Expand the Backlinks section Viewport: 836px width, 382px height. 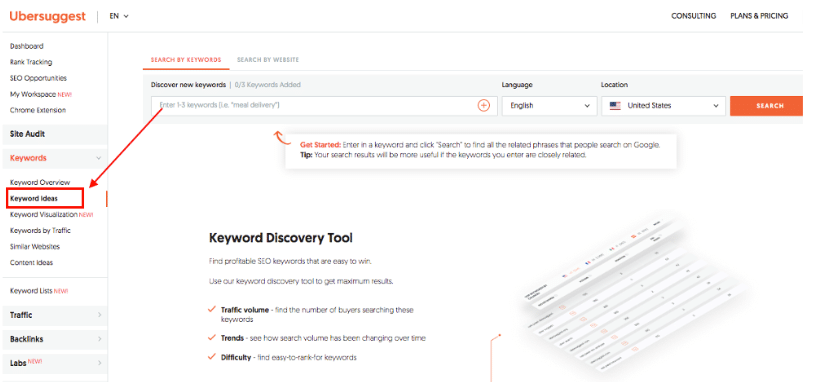[x=55, y=339]
